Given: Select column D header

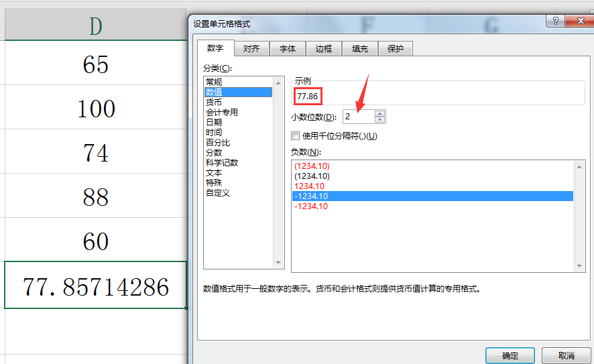Looking at the screenshot, I should [x=95, y=24].
